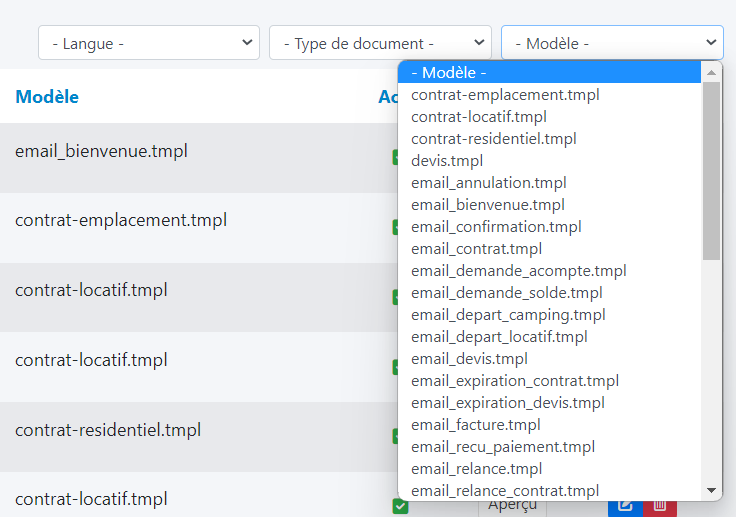Click the dropdown list scroll-down arrow
The image size is (736, 517).
[x=712, y=490]
